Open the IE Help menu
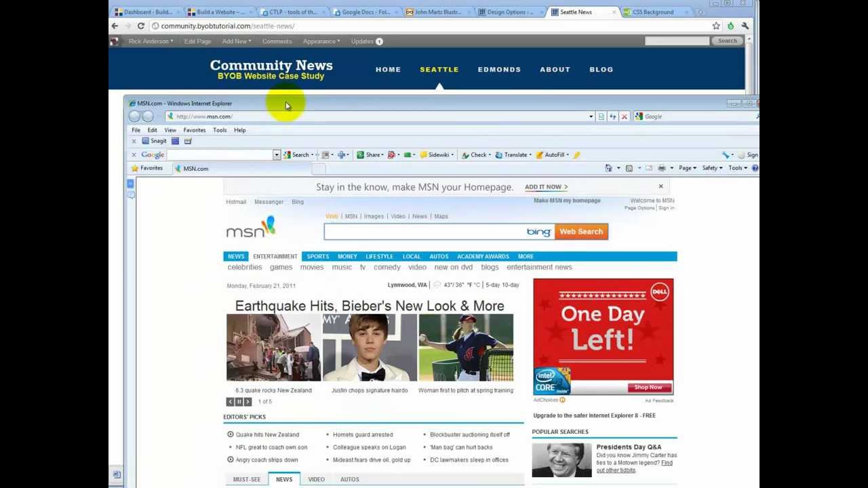 [x=239, y=130]
